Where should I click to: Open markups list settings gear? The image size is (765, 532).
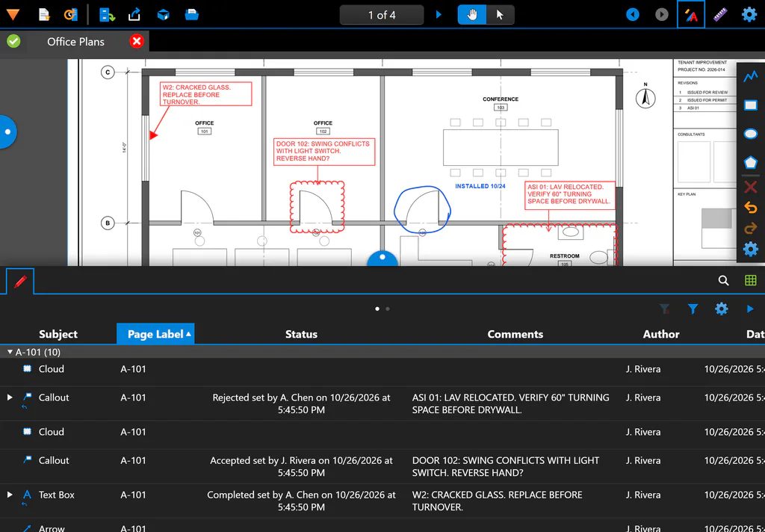click(x=721, y=309)
